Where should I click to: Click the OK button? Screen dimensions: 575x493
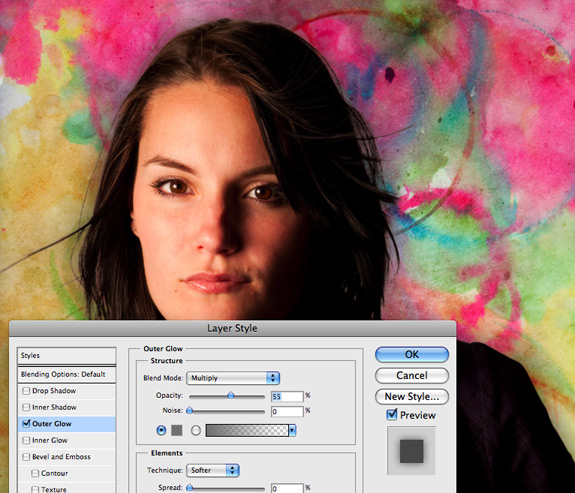[412, 354]
